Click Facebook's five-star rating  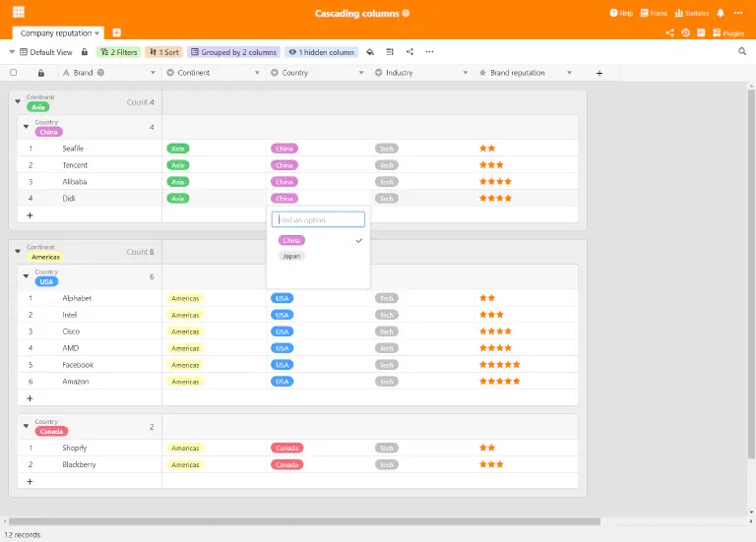pos(499,365)
